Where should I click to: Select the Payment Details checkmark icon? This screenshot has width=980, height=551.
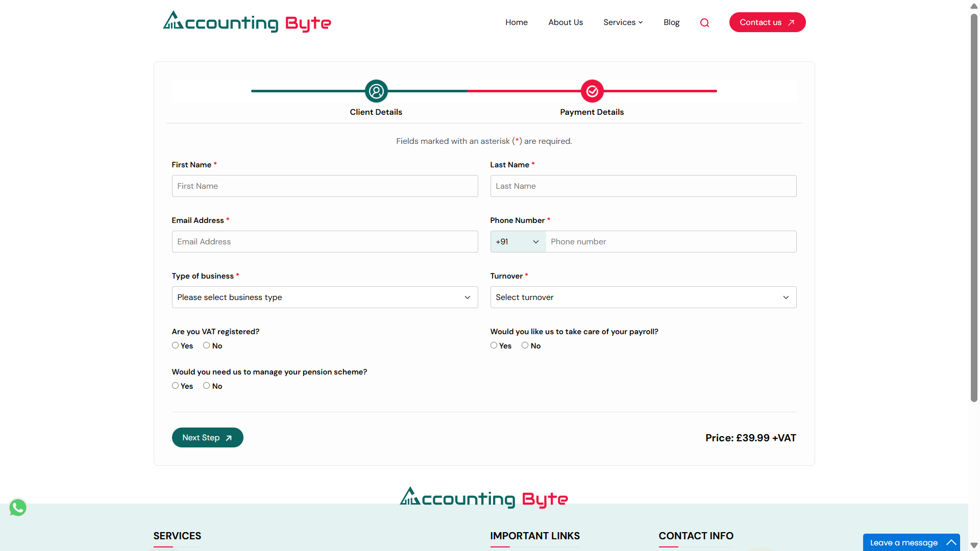pos(592,91)
